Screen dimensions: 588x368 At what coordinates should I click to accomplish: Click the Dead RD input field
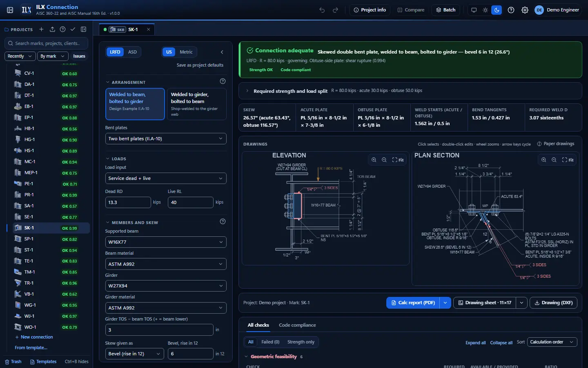click(x=128, y=202)
